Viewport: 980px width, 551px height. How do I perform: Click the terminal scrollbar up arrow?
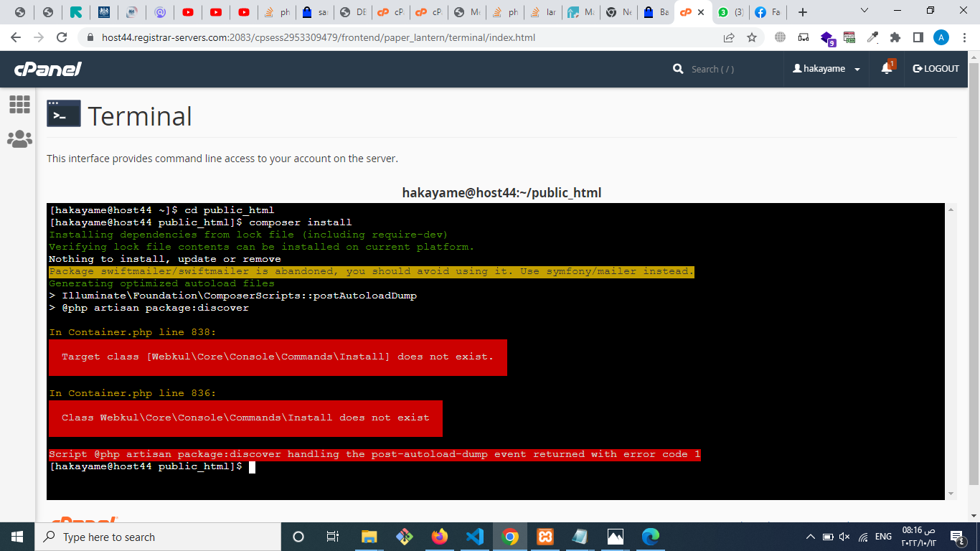(951, 209)
